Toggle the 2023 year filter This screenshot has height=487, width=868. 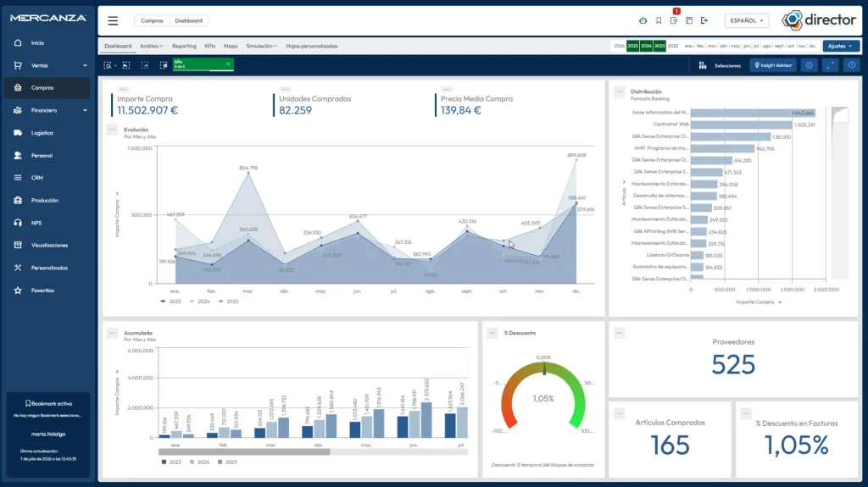click(x=659, y=46)
